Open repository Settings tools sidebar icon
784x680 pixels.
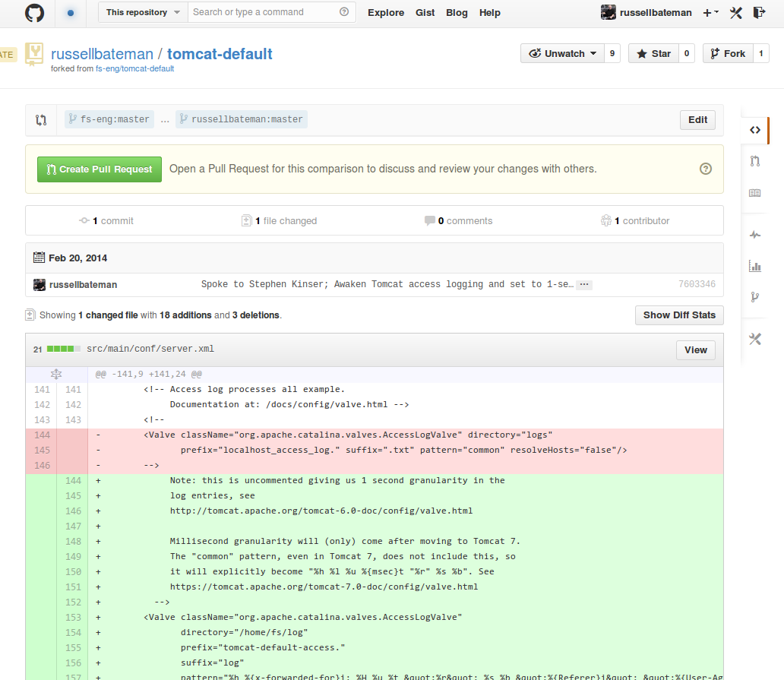tap(755, 339)
